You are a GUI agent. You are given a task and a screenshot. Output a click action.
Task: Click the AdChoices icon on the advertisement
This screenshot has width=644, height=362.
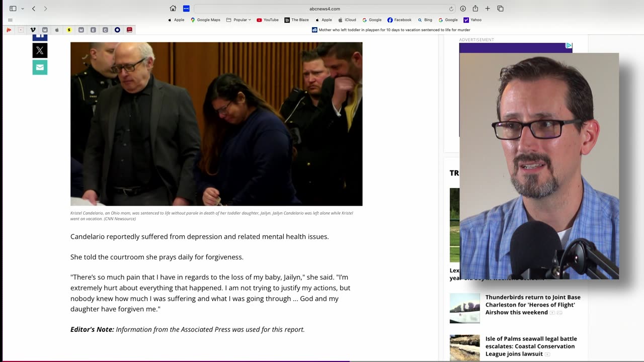[x=569, y=46]
